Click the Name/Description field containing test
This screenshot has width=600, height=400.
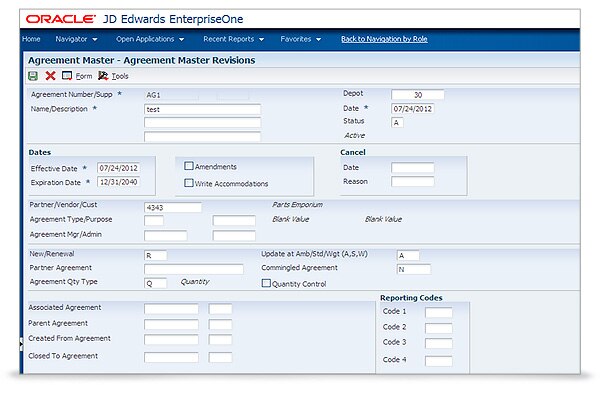click(x=202, y=109)
